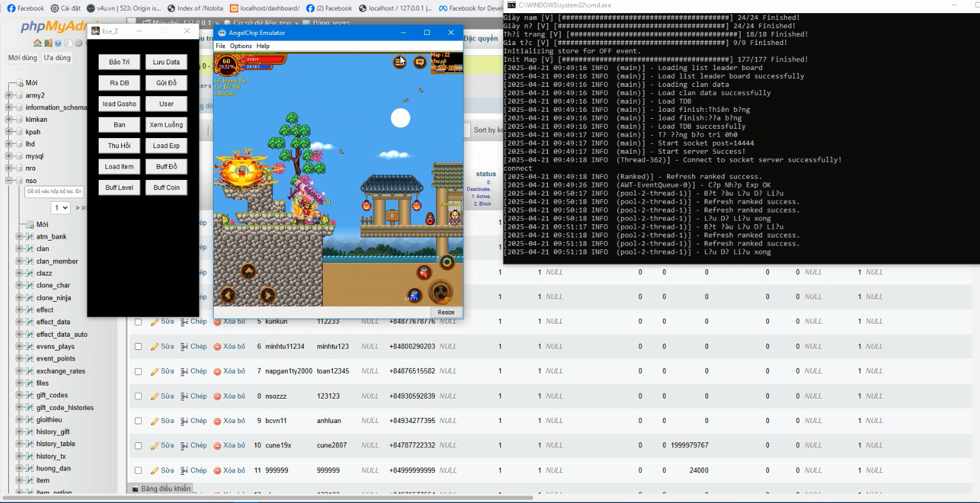Open the game menu icon in the emulator
The image size is (980, 503).
tap(399, 62)
